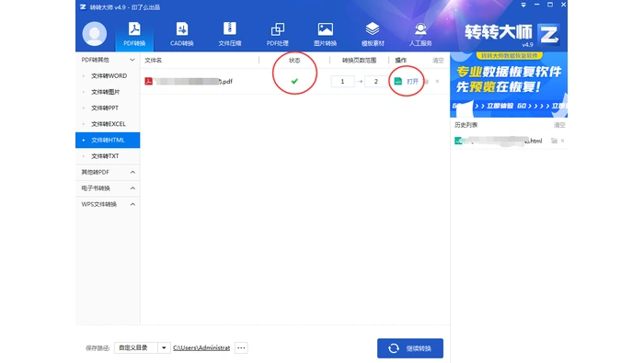Select 文件转HTML in sidebar

tap(108, 141)
